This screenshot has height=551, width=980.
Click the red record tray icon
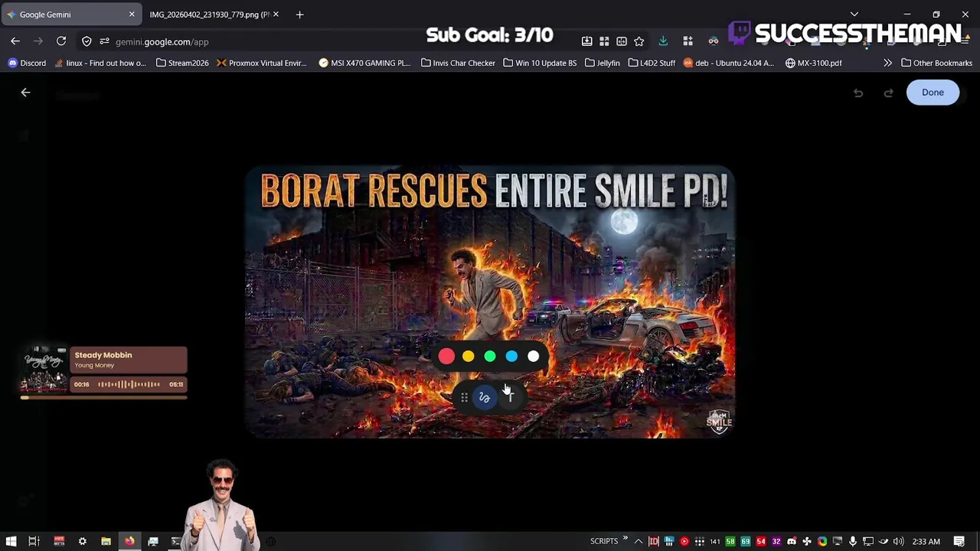(x=684, y=541)
